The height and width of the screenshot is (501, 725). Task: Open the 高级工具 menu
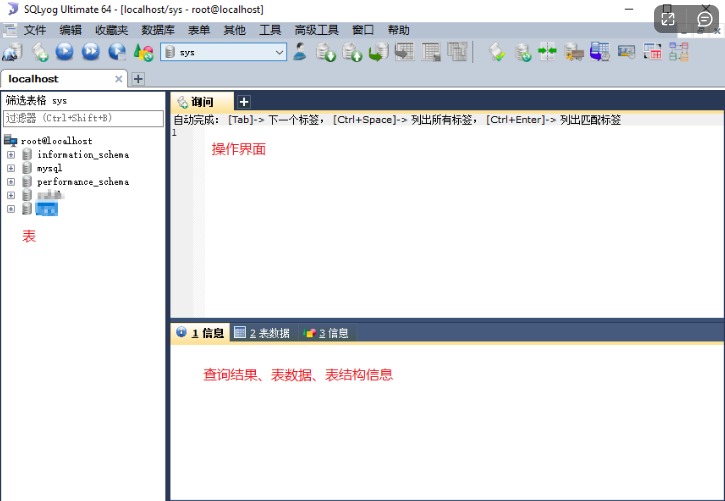317,30
